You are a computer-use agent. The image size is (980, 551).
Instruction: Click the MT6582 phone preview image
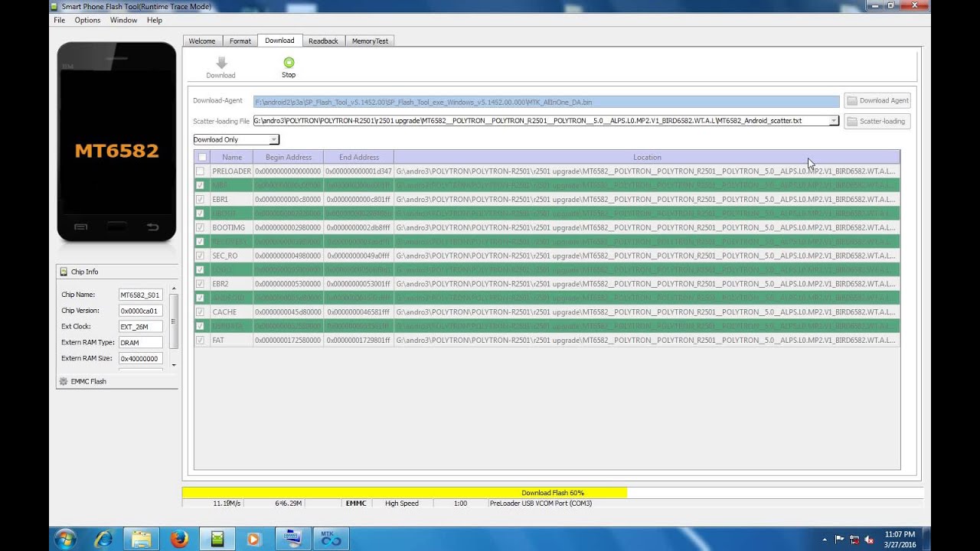(116, 142)
